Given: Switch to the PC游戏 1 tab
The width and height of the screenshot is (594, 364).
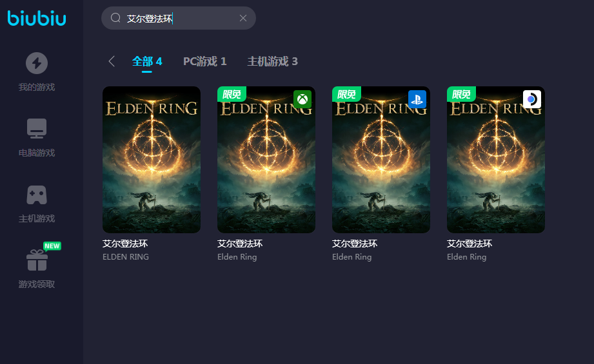Looking at the screenshot, I should tap(205, 61).
